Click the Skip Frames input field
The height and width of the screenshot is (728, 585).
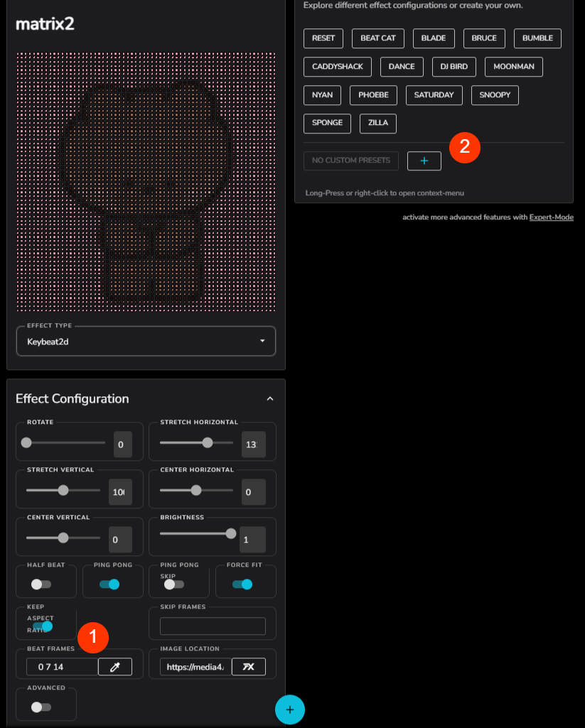point(213,626)
